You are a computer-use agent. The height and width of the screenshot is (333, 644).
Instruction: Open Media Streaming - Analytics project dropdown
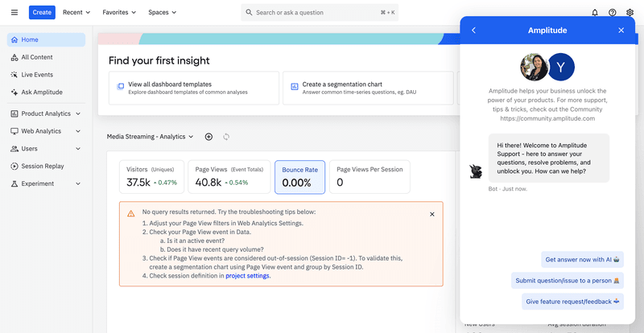150,137
